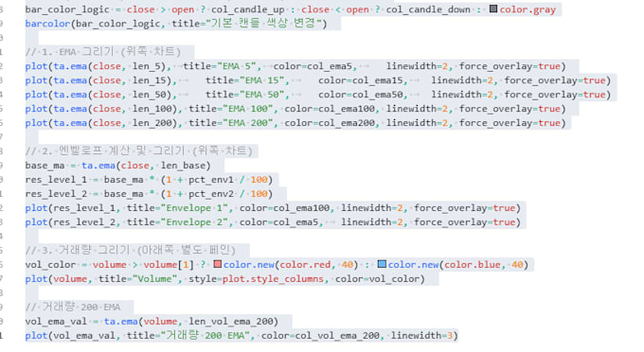644x352 pixels.
Task: Click the comment '// 2. 엔벨로프 계산 및 그리기'
Action: click(105, 151)
